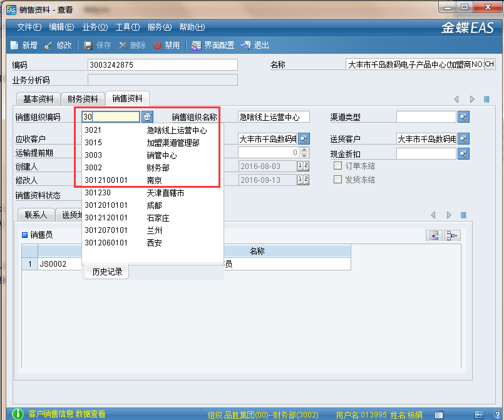The image size is (504, 420).
Task: Click the 编码 input field
Action: (163, 65)
